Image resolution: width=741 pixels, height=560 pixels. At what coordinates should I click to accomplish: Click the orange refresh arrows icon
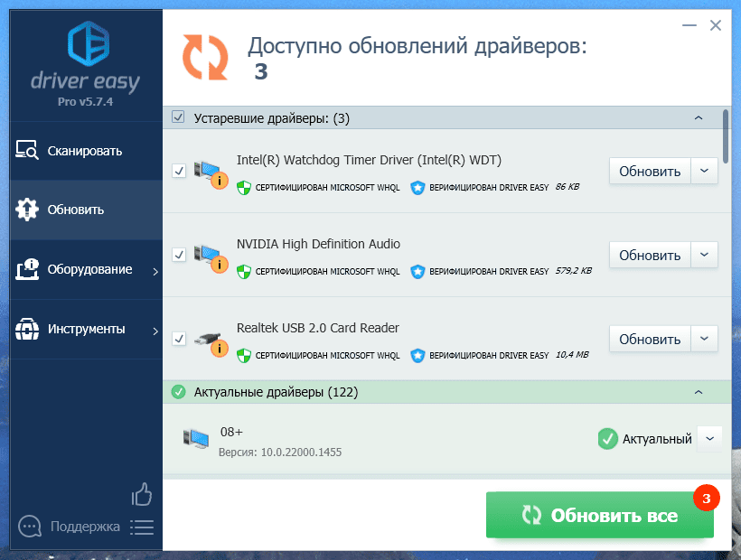[205, 56]
